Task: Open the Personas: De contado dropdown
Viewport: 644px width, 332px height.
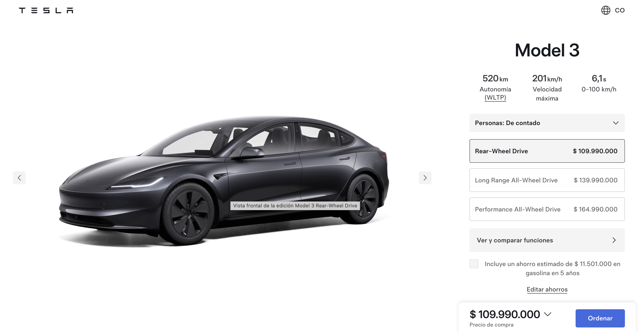Action: pyautogui.click(x=547, y=123)
